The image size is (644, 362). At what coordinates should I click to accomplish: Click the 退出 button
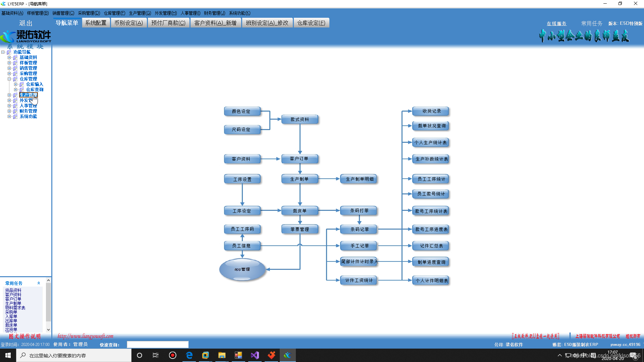tap(25, 23)
